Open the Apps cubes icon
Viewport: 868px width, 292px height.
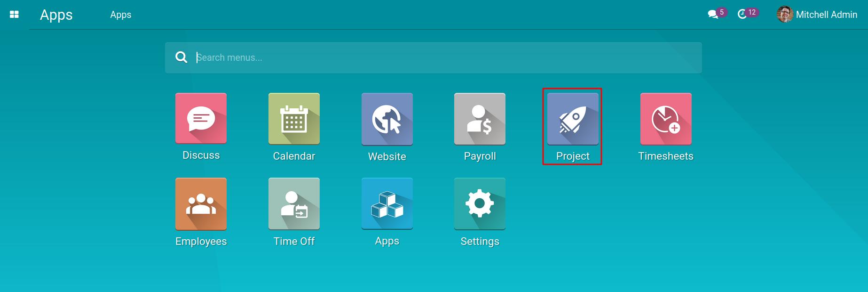tap(387, 203)
